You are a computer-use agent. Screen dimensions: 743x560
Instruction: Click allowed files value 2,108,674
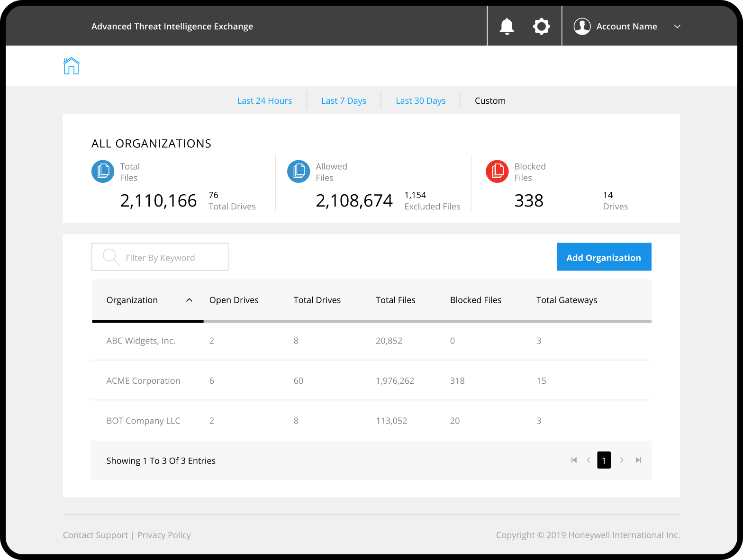point(354,201)
